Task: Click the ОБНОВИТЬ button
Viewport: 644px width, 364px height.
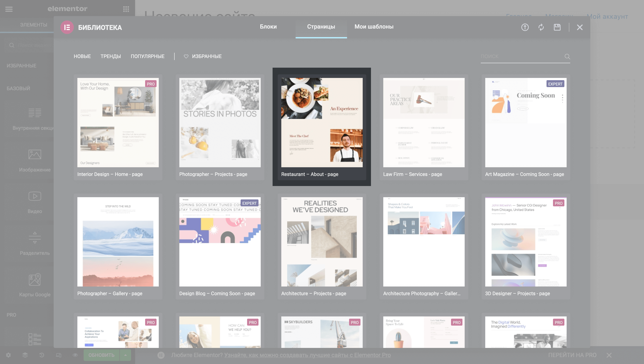Action: [x=101, y=355]
